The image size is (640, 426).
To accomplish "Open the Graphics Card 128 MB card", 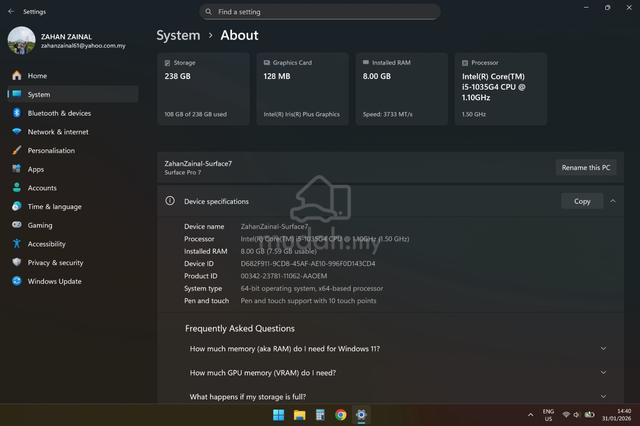I will [302, 89].
